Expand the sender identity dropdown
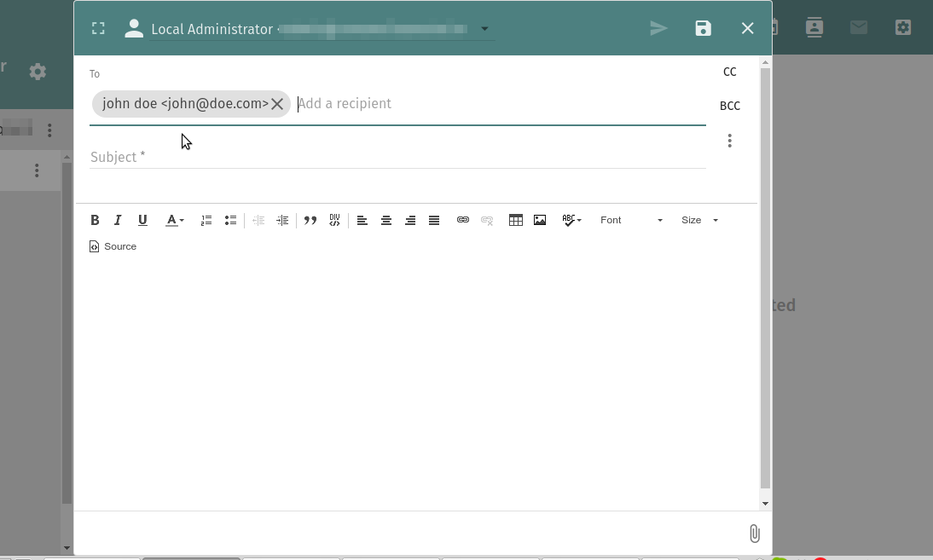This screenshot has width=933, height=560. [x=484, y=29]
